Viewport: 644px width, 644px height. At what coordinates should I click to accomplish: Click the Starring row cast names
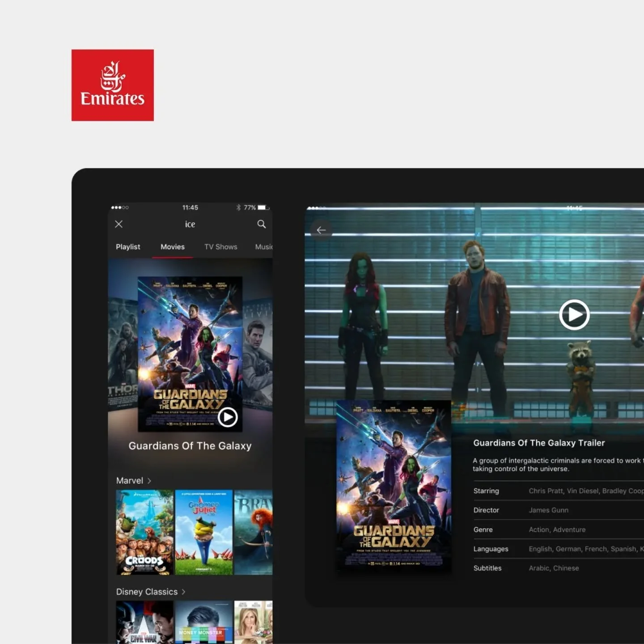pyautogui.click(x=586, y=491)
